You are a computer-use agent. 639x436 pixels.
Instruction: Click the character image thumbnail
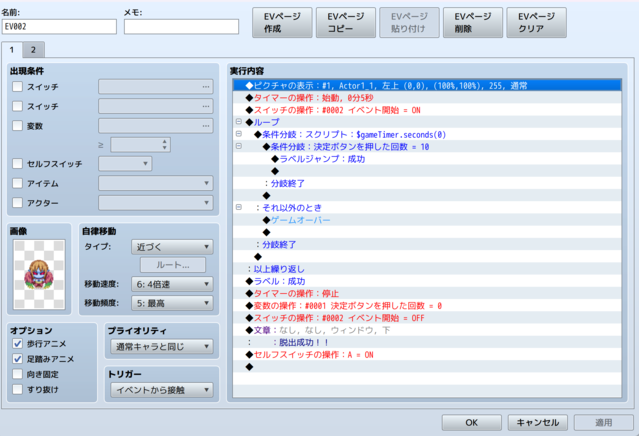click(39, 274)
